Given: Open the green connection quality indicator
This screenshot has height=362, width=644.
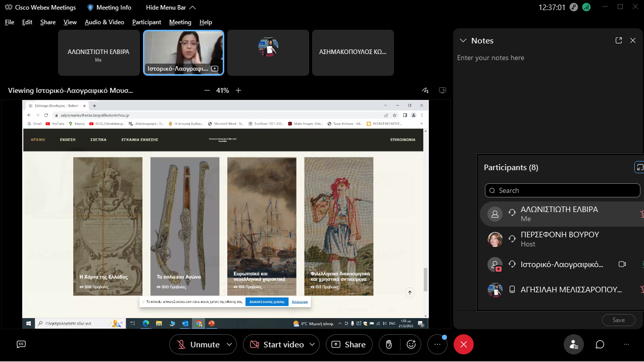Looking at the screenshot, I should point(586,7).
